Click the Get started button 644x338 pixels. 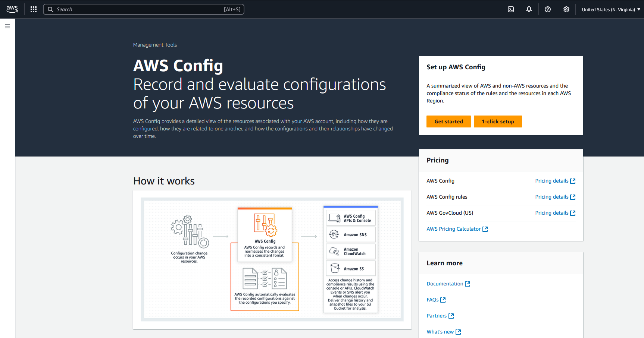point(448,121)
